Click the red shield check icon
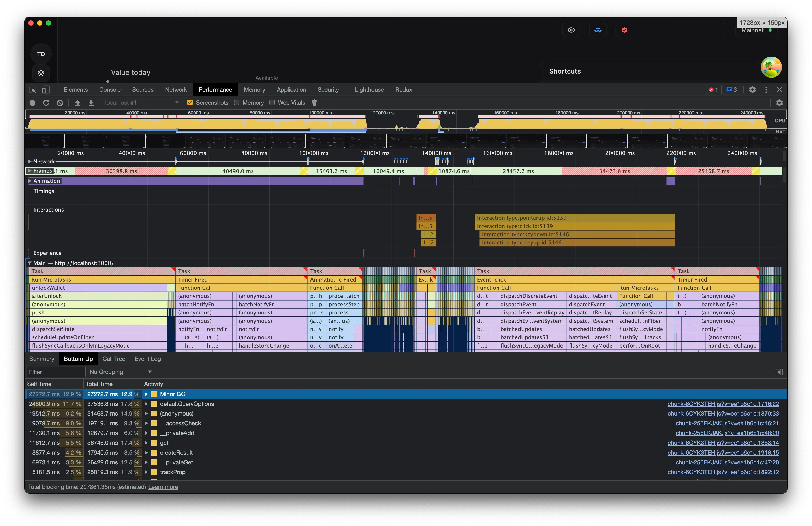The image size is (812, 526). click(x=624, y=30)
